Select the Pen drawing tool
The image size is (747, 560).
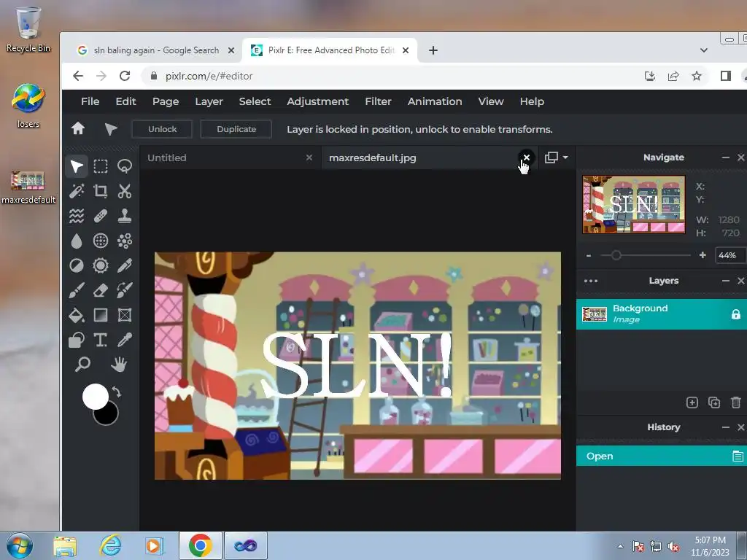pos(125,265)
